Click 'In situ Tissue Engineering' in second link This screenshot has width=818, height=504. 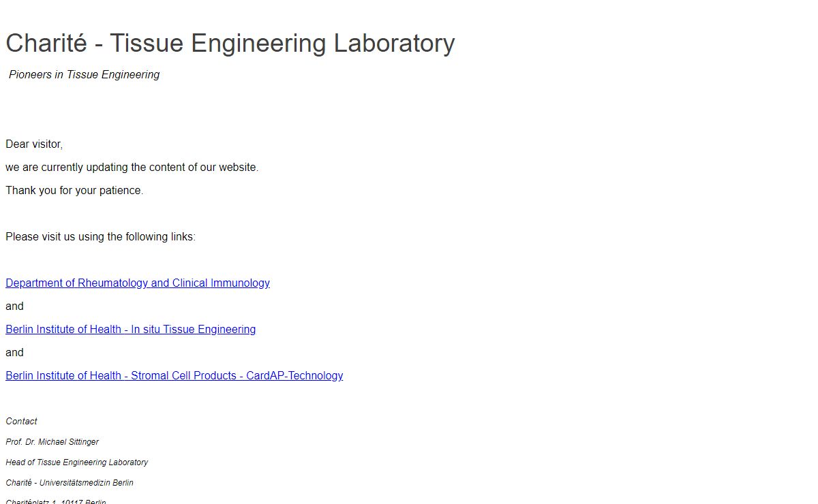(x=194, y=329)
